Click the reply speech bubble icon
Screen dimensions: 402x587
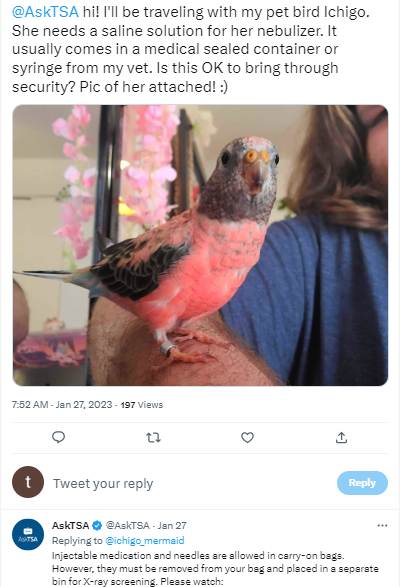point(58,437)
